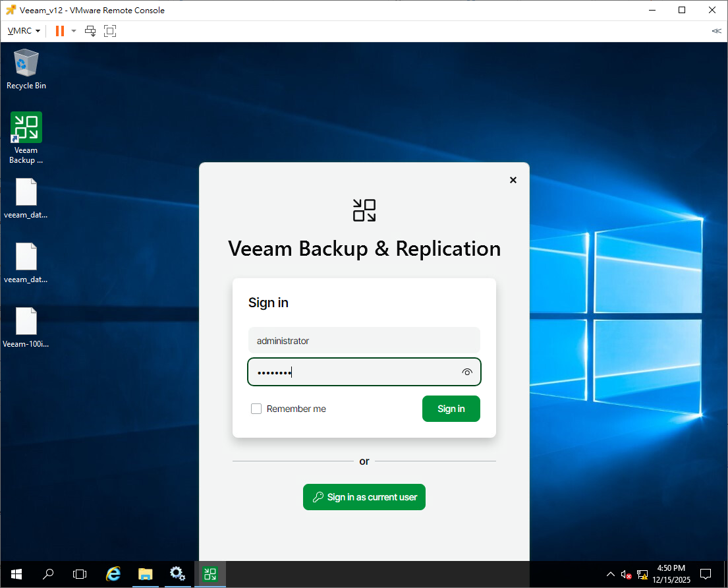Open the taskbar search magnifier
Image resolution: width=728 pixels, height=588 pixels.
pyautogui.click(x=48, y=575)
